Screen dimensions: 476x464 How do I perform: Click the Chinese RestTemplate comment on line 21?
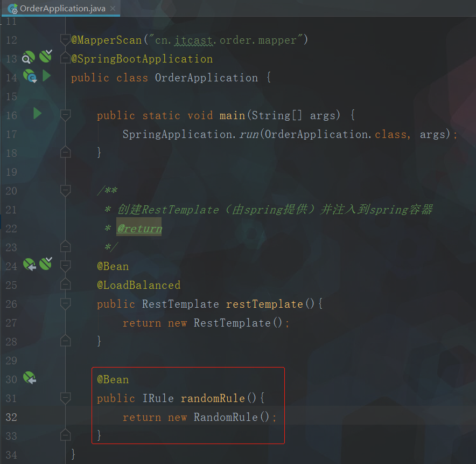pyautogui.click(x=275, y=210)
